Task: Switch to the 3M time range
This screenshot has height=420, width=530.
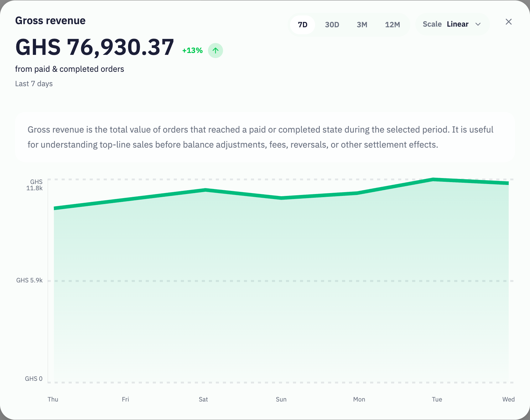Action: 362,25
